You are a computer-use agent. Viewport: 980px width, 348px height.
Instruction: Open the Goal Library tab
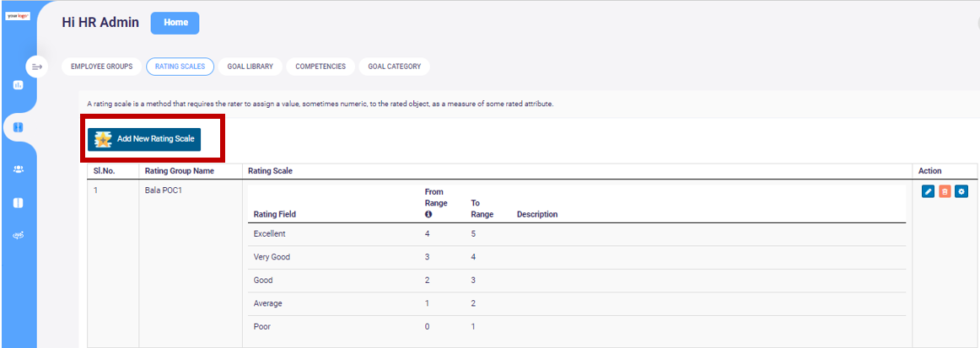pyautogui.click(x=250, y=67)
